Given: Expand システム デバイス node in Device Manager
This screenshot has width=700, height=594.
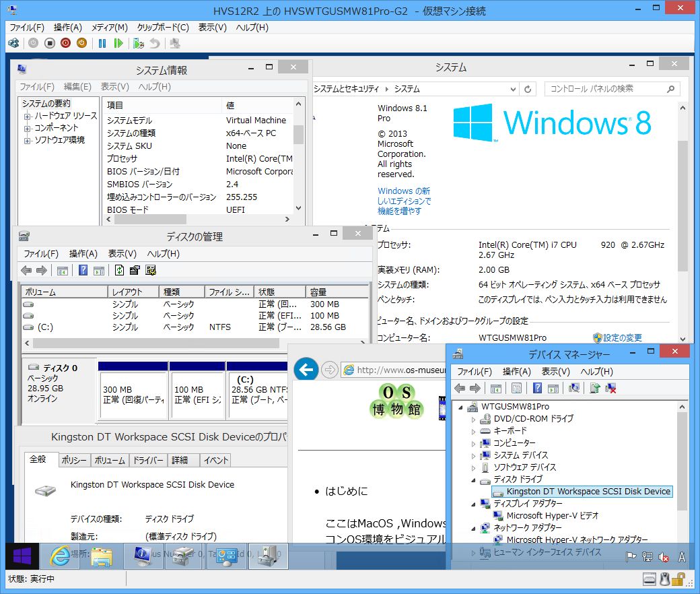Looking at the screenshot, I should pyautogui.click(x=474, y=456).
